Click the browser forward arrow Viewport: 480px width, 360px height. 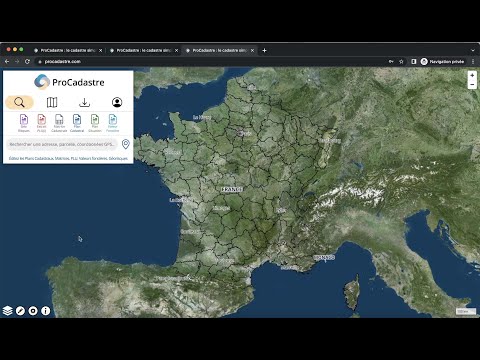coord(17,62)
